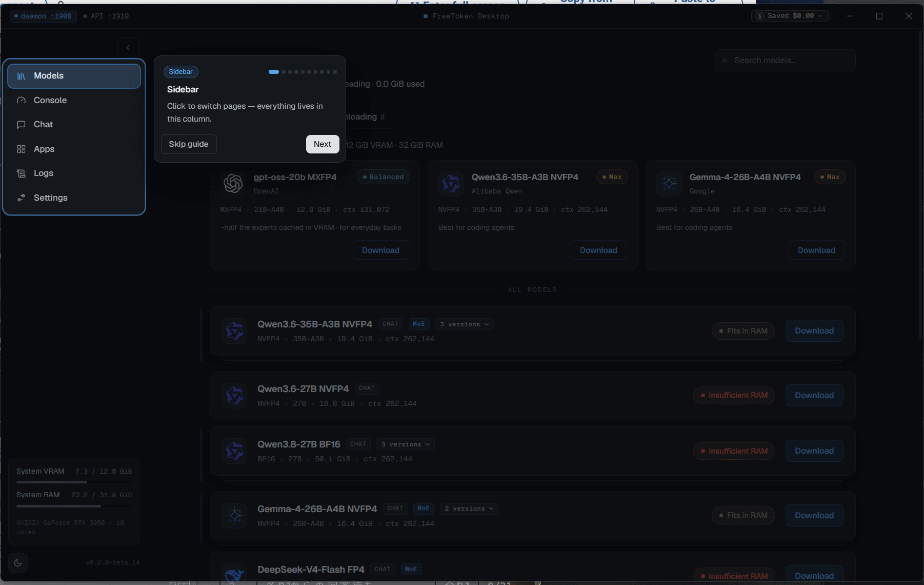Image resolution: width=924 pixels, height=585 pixels.
Task: Click the ALL MODELS section header
Action: tap(532, 290)
